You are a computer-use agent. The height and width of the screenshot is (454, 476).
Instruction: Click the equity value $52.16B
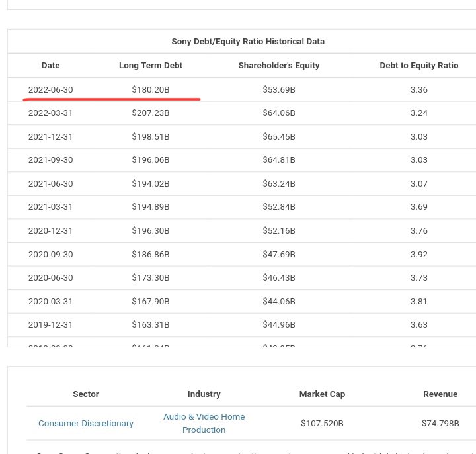pyautogui.click(x=279, y=231)
